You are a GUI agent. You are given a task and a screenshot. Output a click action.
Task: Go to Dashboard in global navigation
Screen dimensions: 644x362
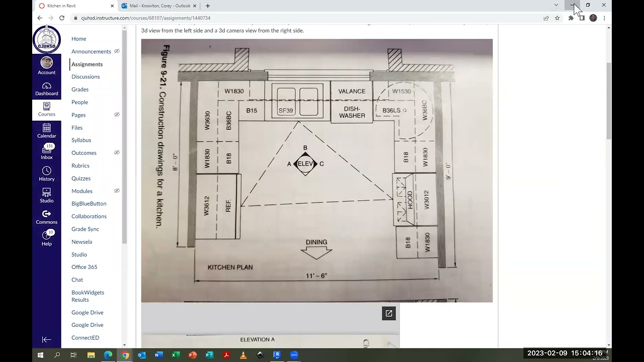pyautogui.click(x=47, y=88)
